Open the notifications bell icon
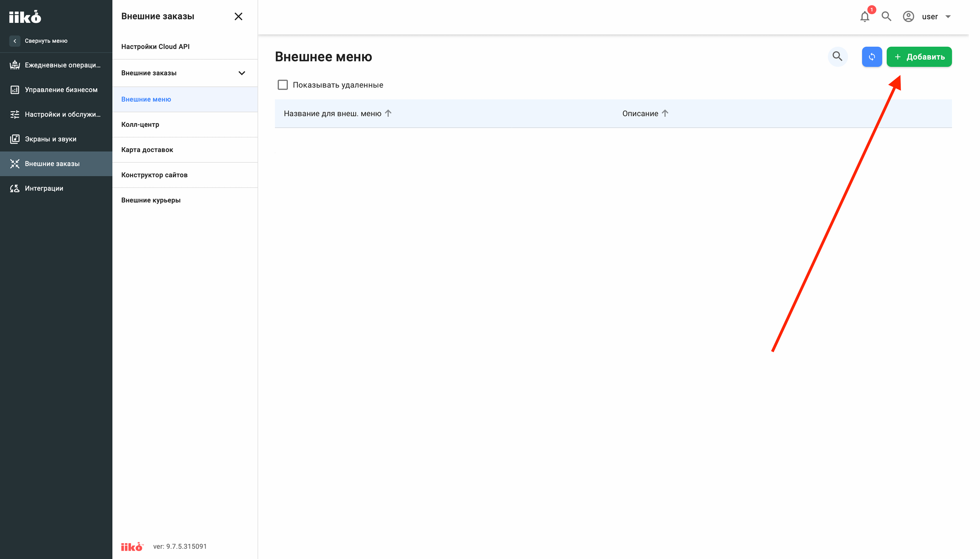The image size is (980, 559). (x=865, y=17)
